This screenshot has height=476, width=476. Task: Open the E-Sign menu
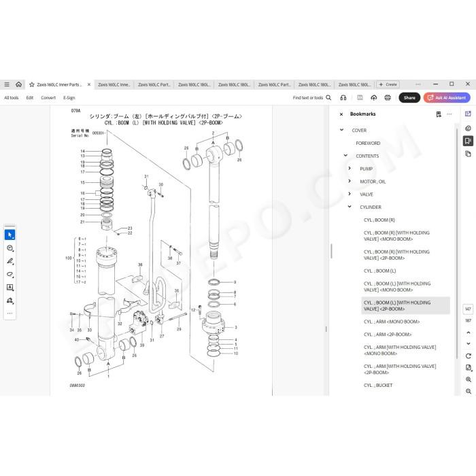coord(69,98)
